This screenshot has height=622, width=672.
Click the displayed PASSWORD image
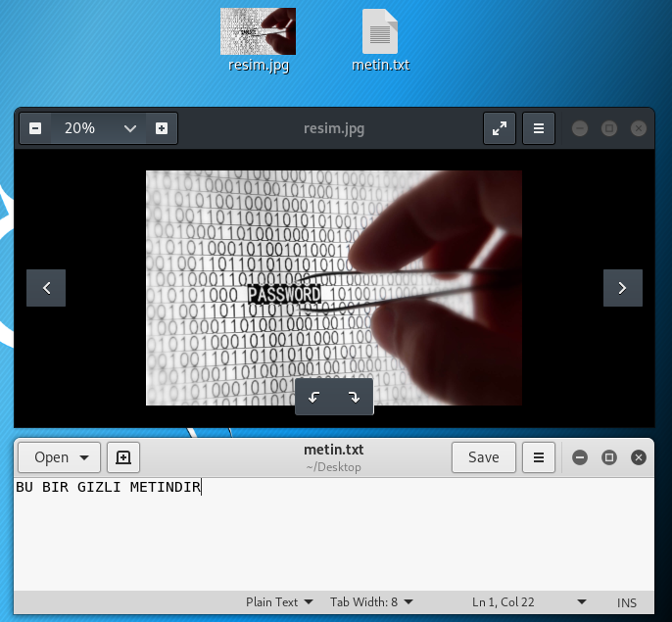[334, 288]
